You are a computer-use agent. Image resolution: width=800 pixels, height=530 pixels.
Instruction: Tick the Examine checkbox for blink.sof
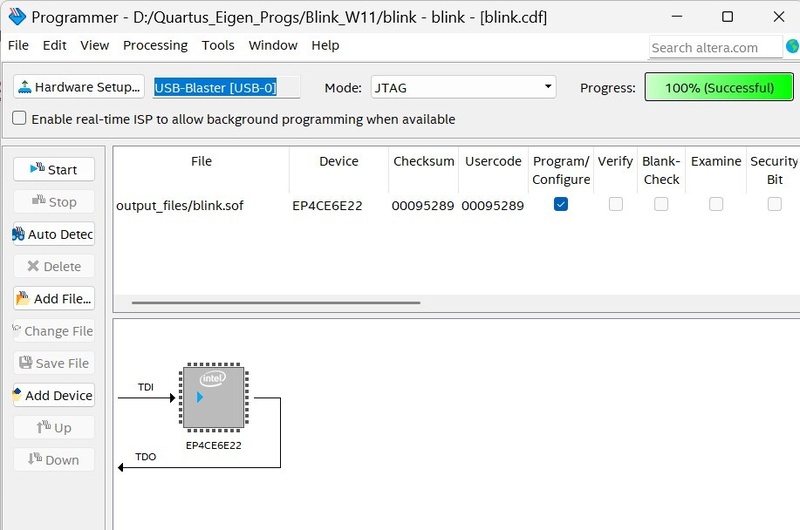coord(716,205)
